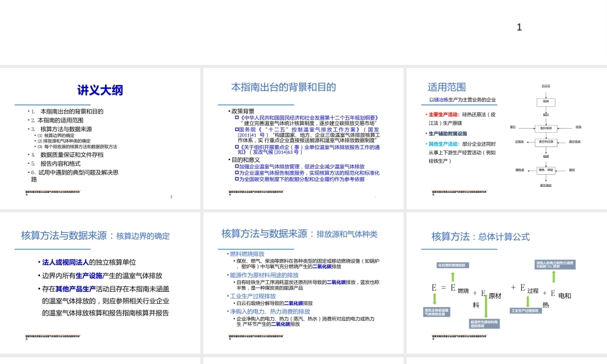This screenshot has width=607, height=364.
Task: Click the blue 工业生产过程排放 box in formula slide
Action: (525, 311)
